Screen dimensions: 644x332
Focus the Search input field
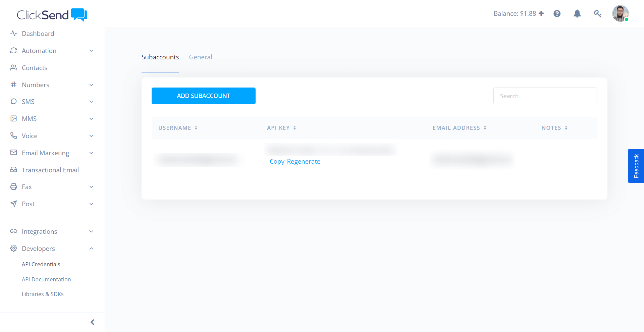point(545,96)
